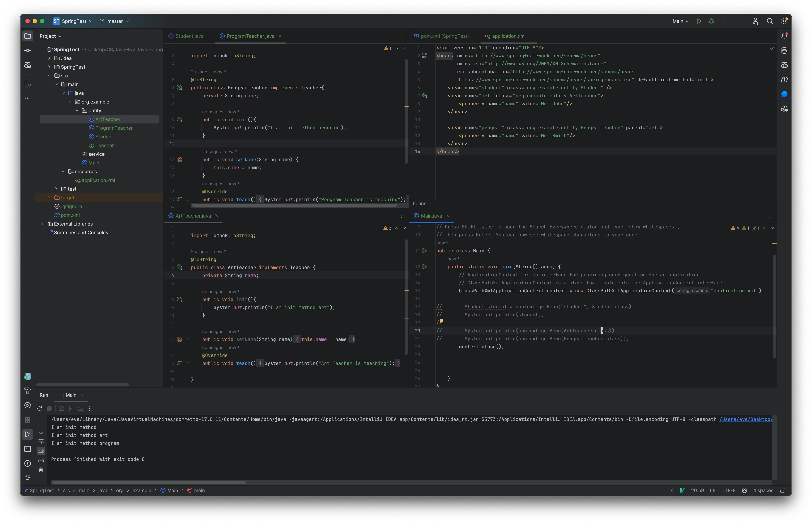
Task: Toggle soft-wrap in the run console
Action: 41,441
